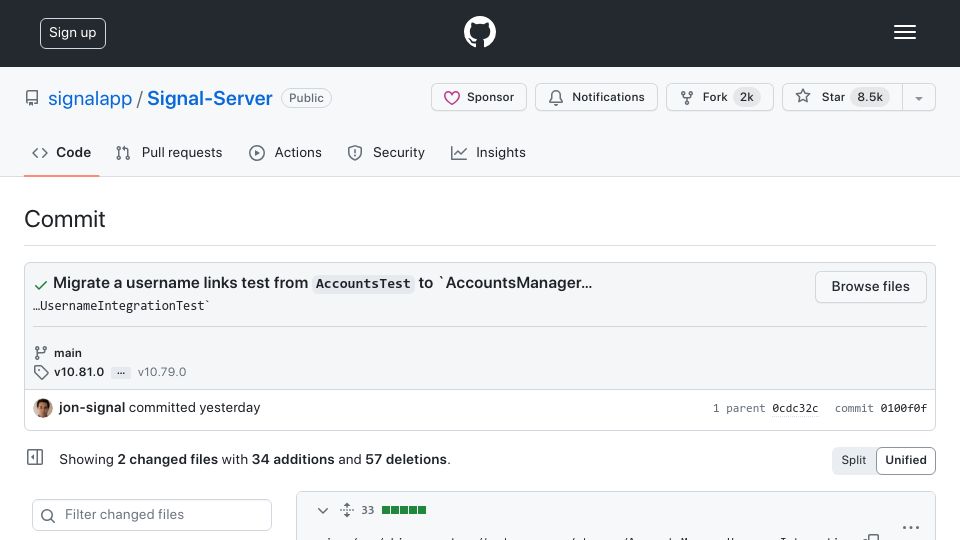This screenshot has width=960, height=540.
Task: Open the v10.81.0 tag link
Action: [79, 372]
